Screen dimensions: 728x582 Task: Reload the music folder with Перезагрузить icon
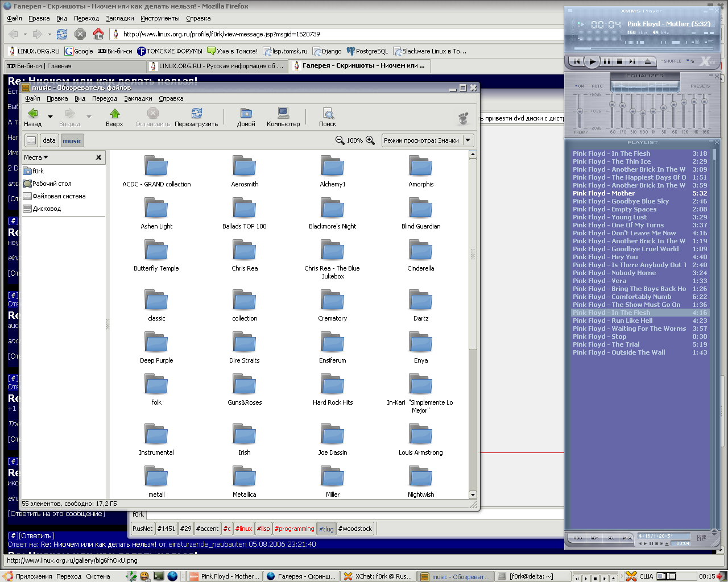196,117
